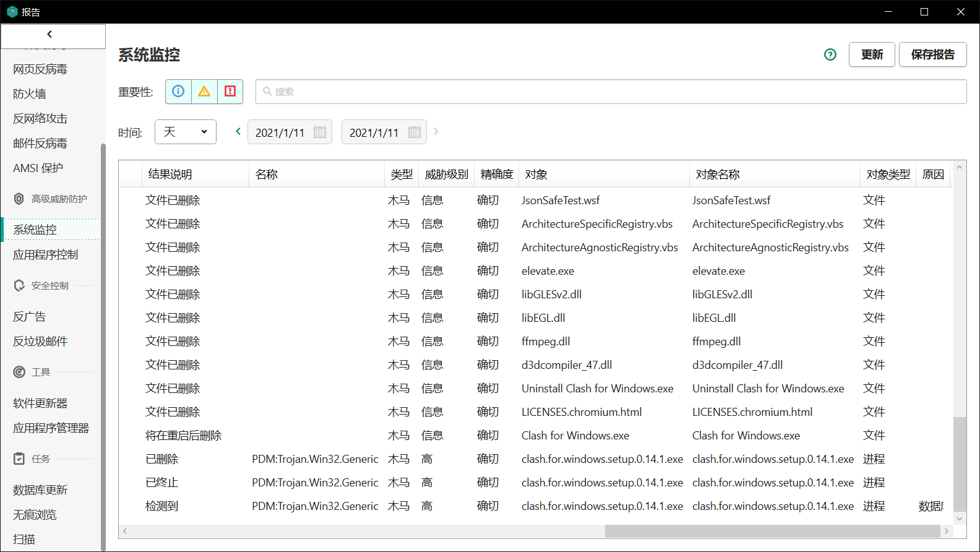Screen dimensions: 980x552
Task: Open 扫描 report section
Action: (24, 540)
